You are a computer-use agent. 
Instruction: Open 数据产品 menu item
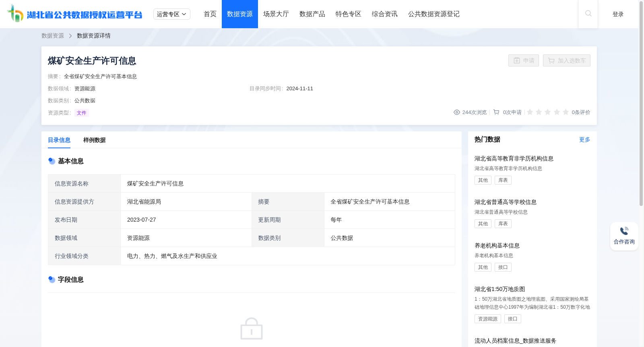(x=312, y=14)
